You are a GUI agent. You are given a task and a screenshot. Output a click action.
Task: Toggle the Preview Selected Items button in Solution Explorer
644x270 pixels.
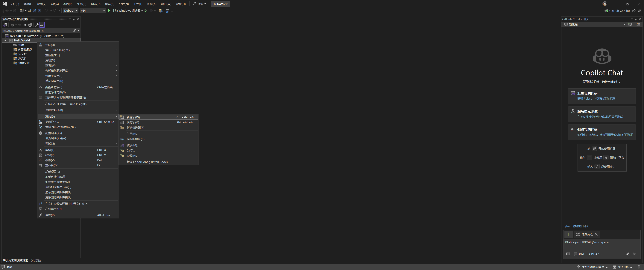(42, 25)
